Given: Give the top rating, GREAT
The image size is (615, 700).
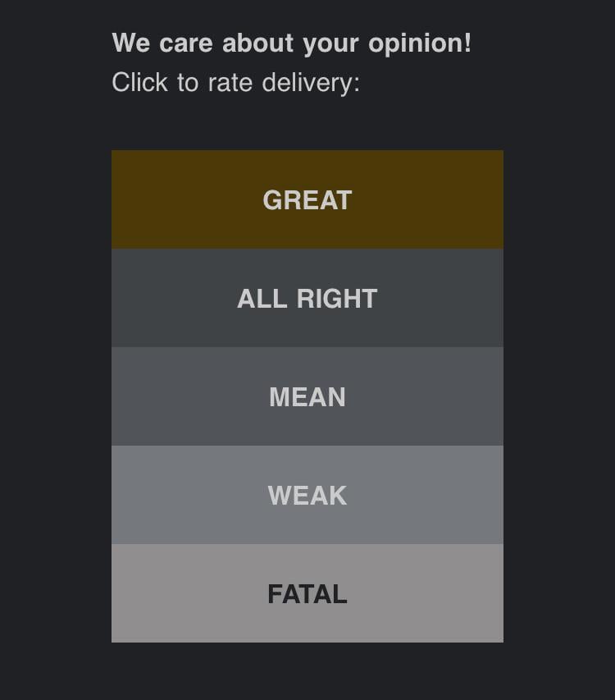Looking at the screenshot, I should [307, 199].
